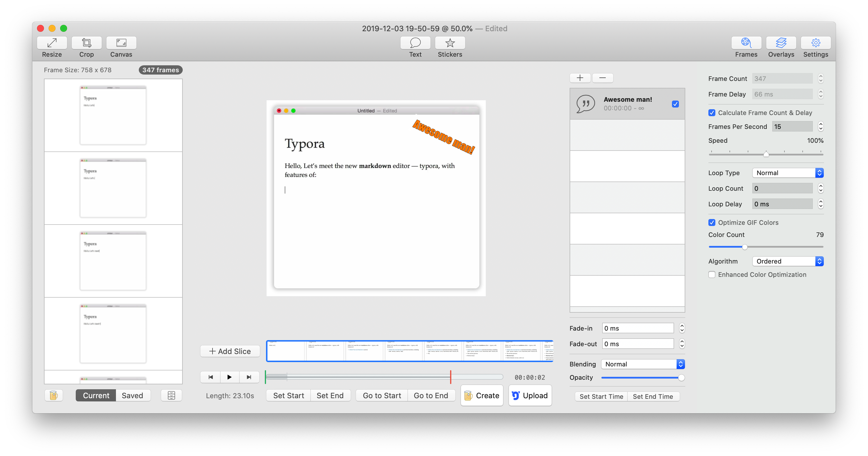This screenshot has width=868, height=456.
Task: Open the Algorithm dropdown
Action: (x=788, y=261)
